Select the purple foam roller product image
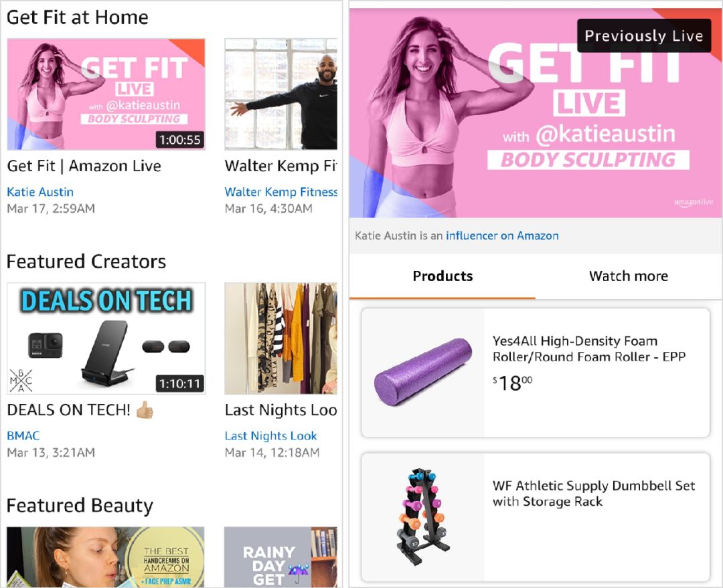The image size is (723, 588). (423, 373)
